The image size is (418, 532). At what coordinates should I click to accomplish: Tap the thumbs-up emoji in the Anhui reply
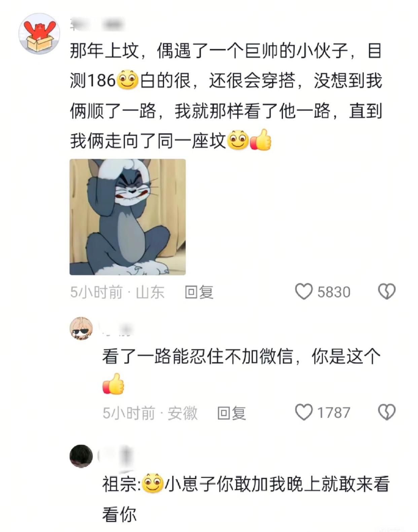coord(113,384)
